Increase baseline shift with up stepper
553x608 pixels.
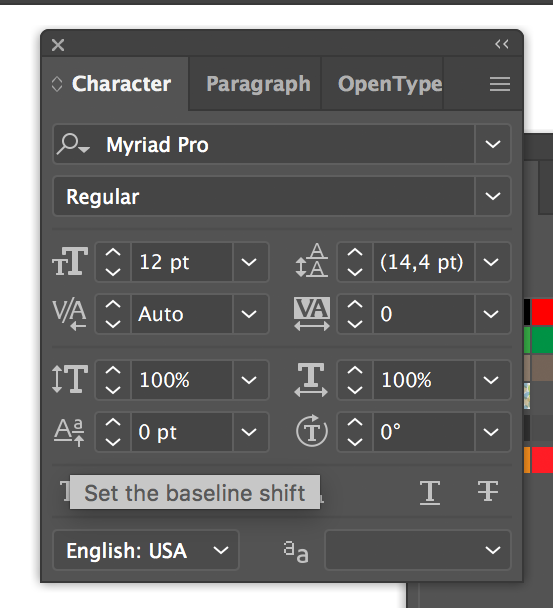(x=113, y=423)
